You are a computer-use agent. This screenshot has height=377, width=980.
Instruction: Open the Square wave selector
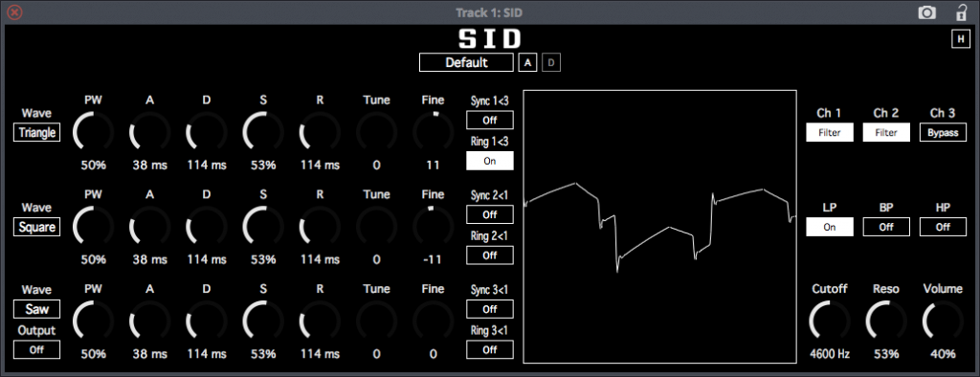click(37, 227)
